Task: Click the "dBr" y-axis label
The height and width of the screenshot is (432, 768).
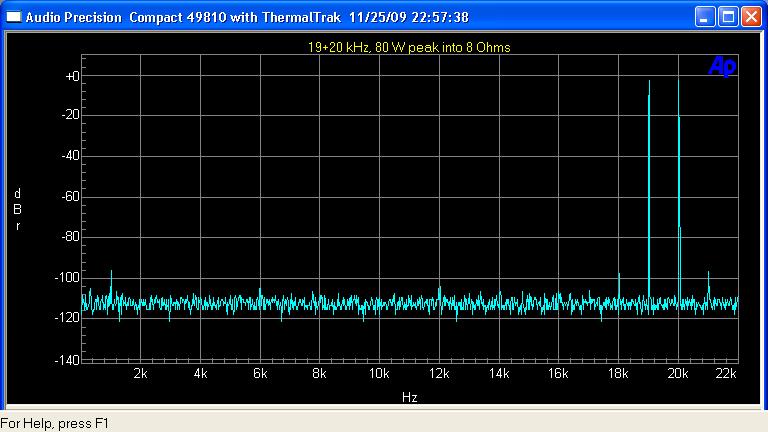Action: point(17,209)
